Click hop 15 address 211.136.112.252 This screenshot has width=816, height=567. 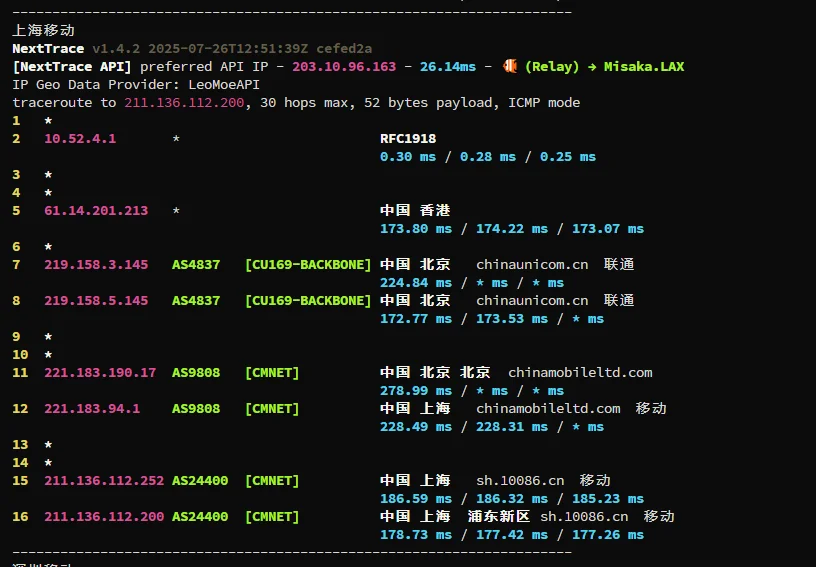(104, 481)
